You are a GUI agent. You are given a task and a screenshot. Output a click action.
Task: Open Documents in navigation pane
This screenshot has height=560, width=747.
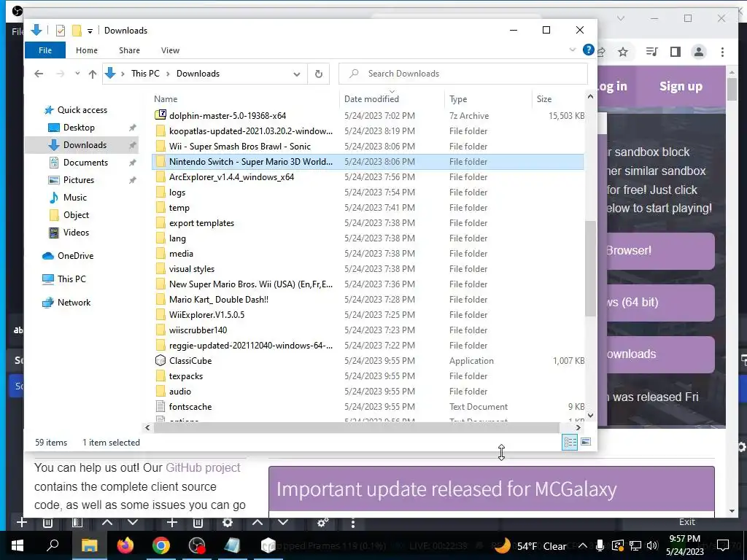click(85, 163)
